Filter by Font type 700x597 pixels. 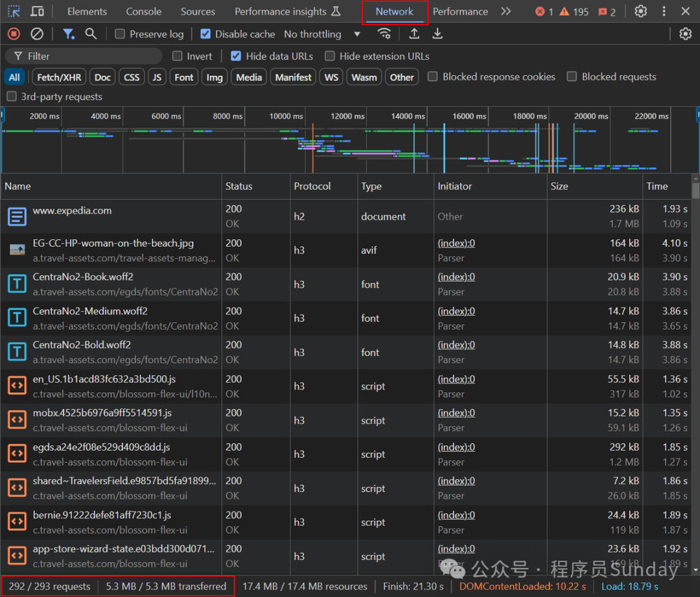[184, 77]
